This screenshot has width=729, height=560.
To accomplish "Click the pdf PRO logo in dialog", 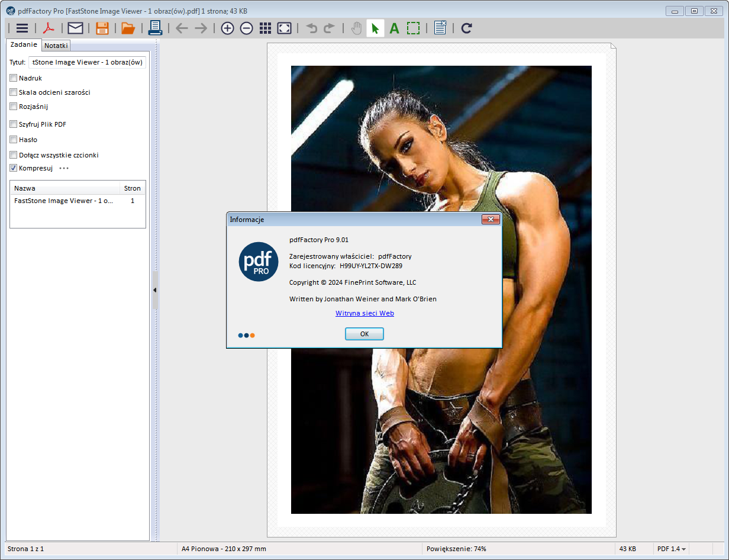I will point(259,262).
